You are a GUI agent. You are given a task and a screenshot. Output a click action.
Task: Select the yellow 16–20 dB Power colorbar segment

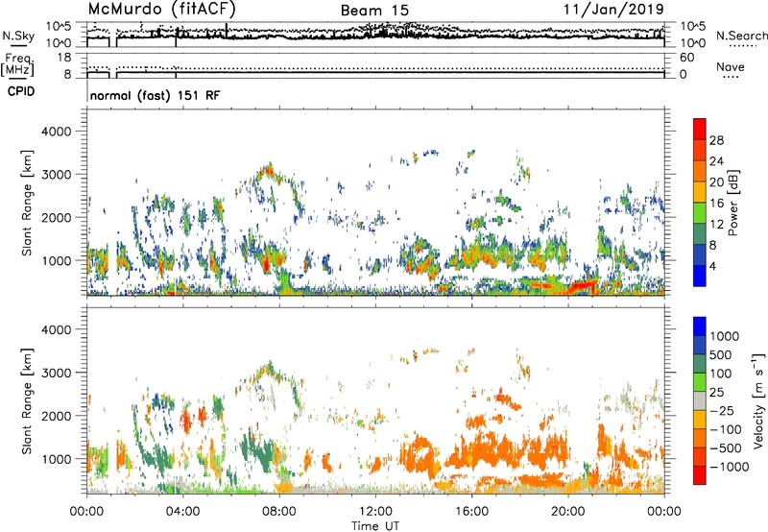[x=700, y=192]
